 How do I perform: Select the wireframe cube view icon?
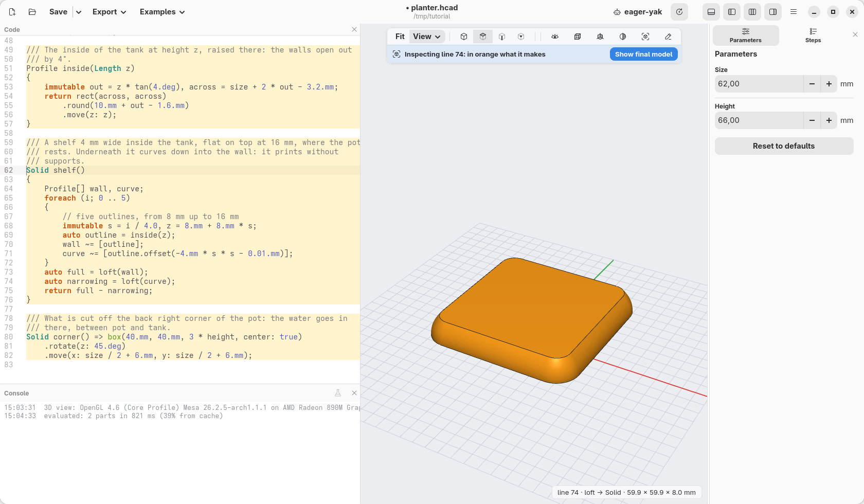pyautogui.click(x=578, y=37)
